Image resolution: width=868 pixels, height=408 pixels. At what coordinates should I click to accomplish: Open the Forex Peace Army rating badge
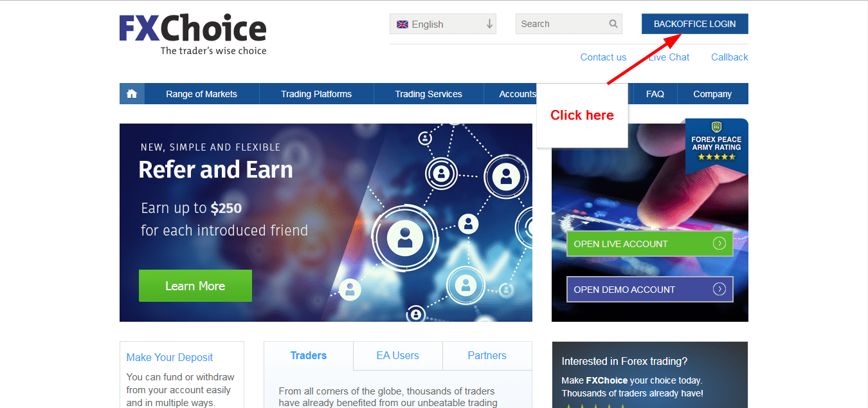point(716,142)
